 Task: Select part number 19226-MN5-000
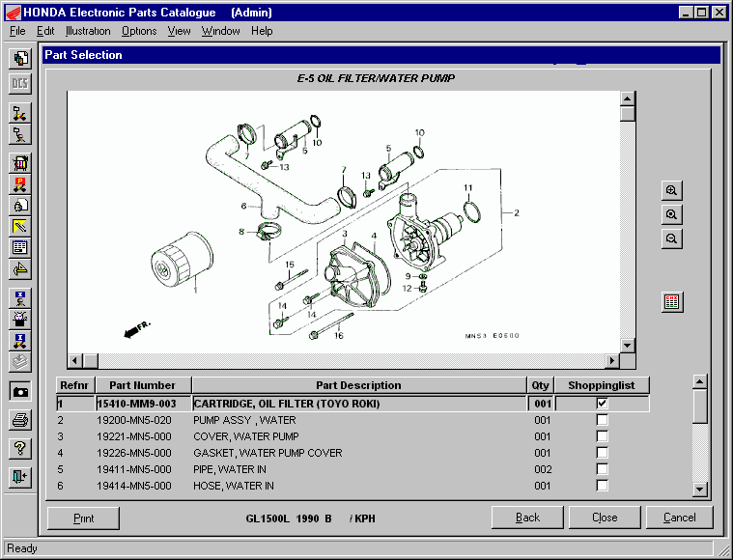[x=134, y=453]
